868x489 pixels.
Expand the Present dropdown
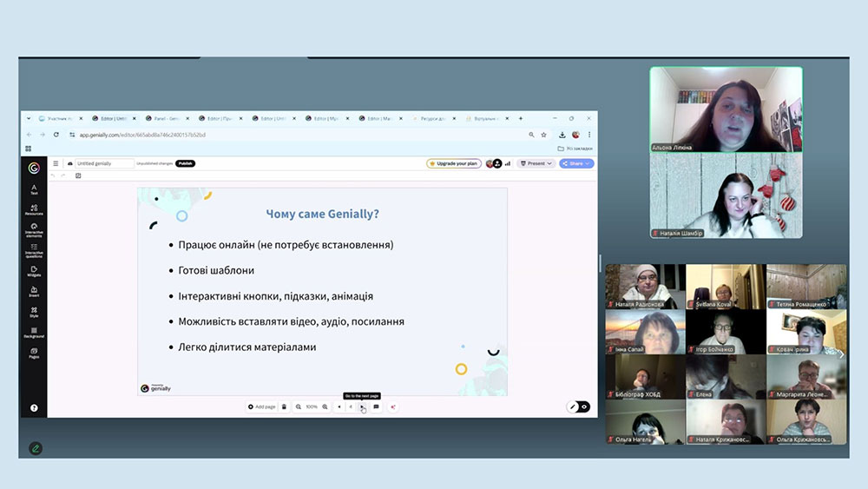(x=536, y=163)
